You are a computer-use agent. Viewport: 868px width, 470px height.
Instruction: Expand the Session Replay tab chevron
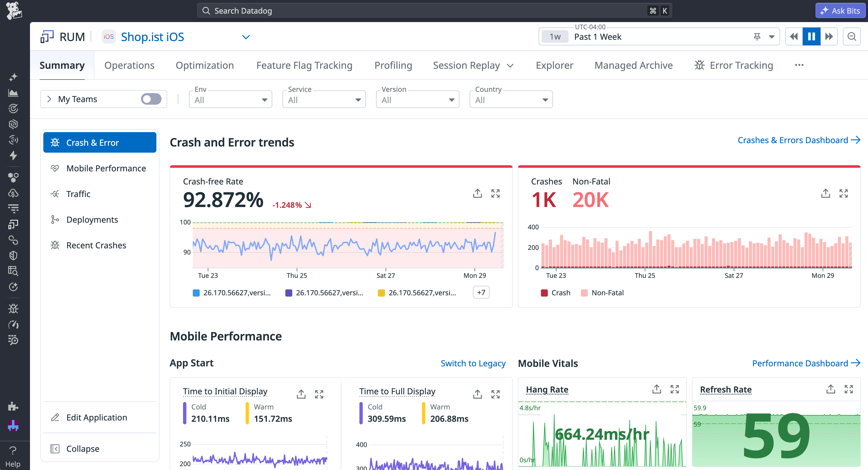tap(510, 66)
